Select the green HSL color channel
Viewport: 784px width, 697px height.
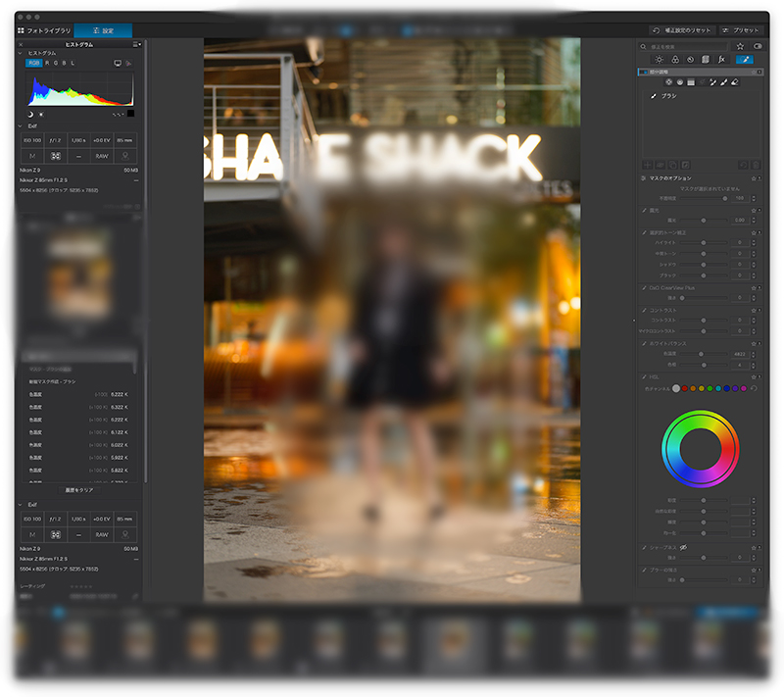(710, 388)
